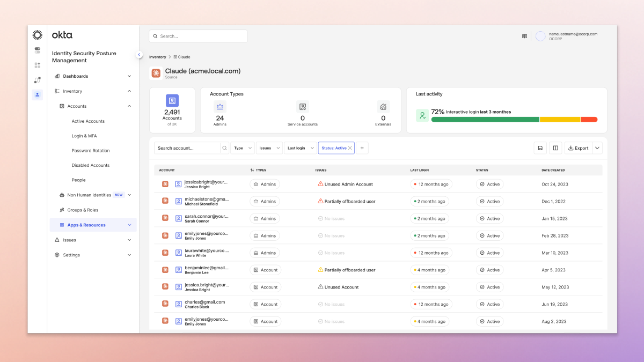Click the May 12, 2023 date cell
Viewport: 644px width, 362px height.
[x=555, y=287]
